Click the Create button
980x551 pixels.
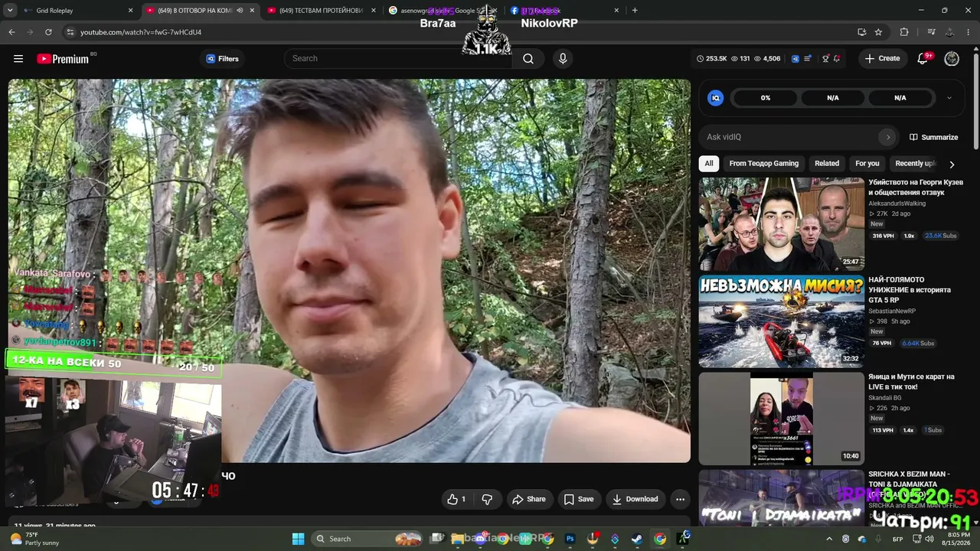(x=882, y=59)
